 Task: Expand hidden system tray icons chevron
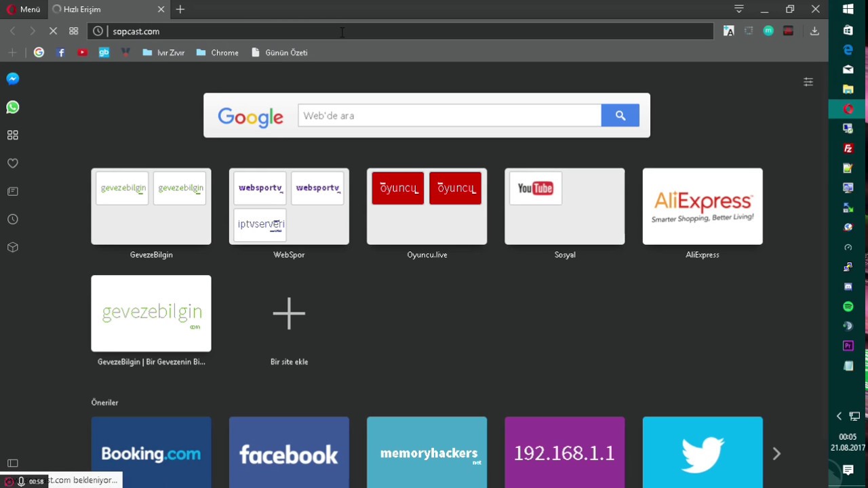(x=839, y=416)
